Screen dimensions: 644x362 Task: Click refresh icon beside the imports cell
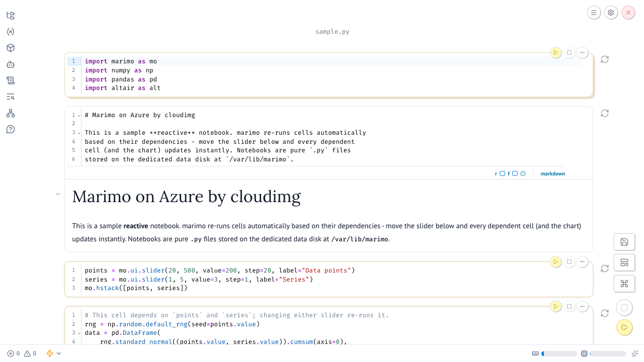pyautogui.click(x=605, y=59)
